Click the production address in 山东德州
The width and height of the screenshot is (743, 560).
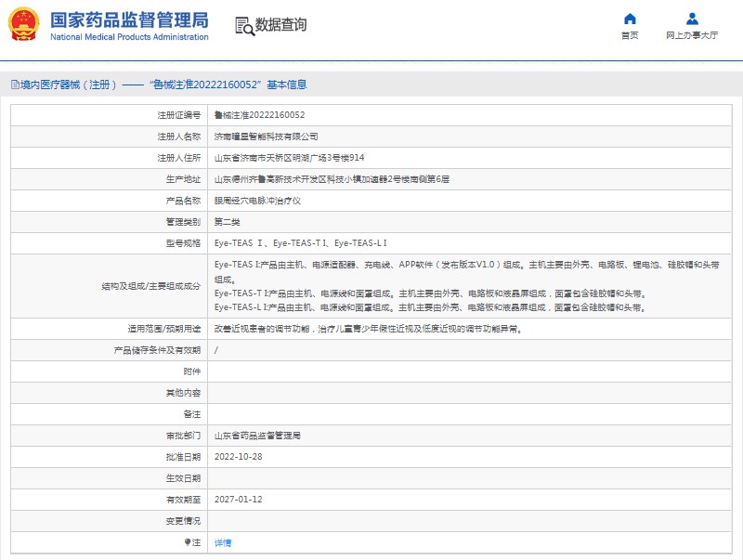pyautogui.click(x=332, y=179)
